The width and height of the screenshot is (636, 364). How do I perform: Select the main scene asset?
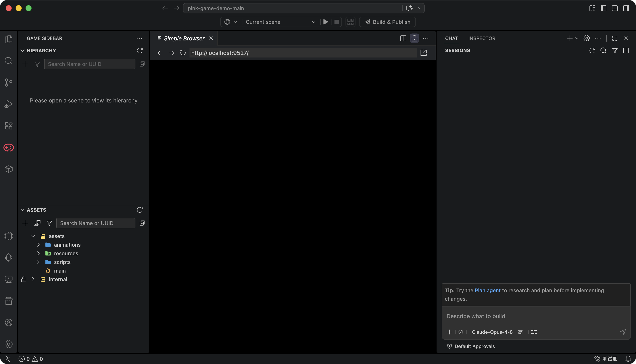pos(60,271)
